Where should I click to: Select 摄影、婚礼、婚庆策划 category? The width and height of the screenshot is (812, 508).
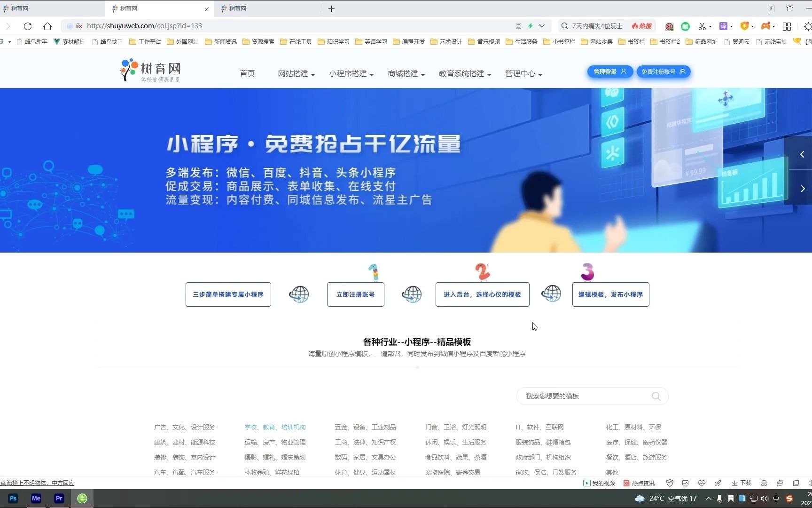[x=275, y=457]
